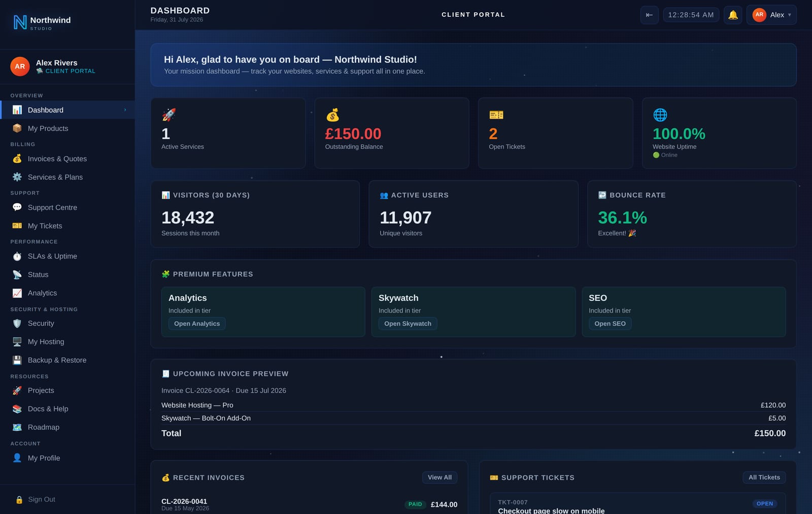Viewport: 812px width, 514px height.
Task: Click View All recent invoices
Action: [x=439, y=477]
